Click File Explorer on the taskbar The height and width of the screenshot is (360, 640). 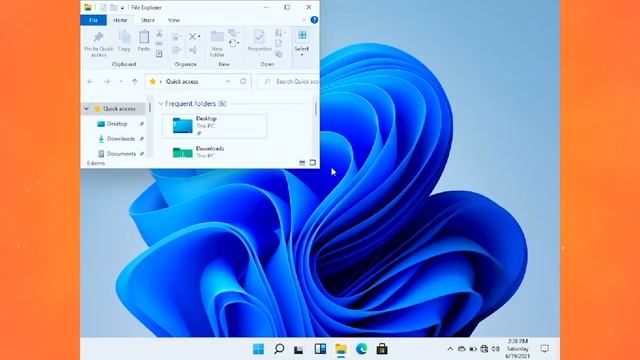341,349
